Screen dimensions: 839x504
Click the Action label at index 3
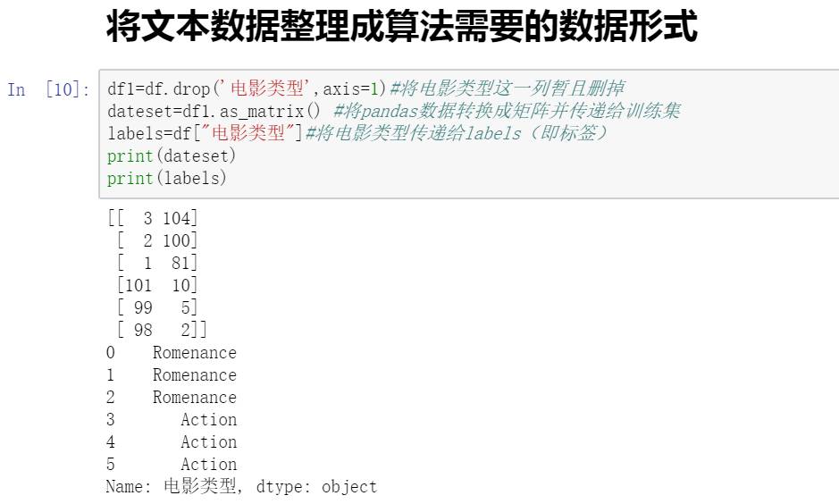[209, 419]
